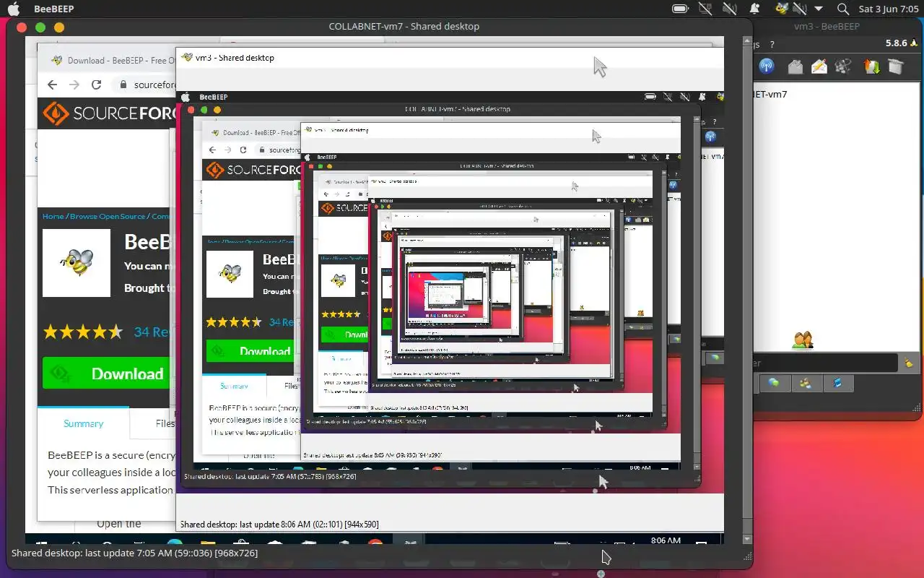Switch to the group users tab in BeeBEEP
This screenshot has height=578, width=924.
tap(806, 383)
